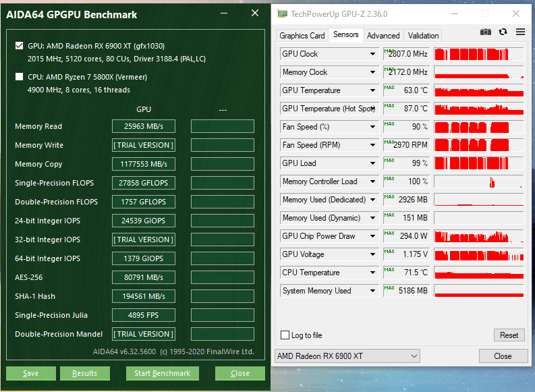The image size is (535, 392).
Task: Click the Memory Read result 25963 MB/s
Action: [144, 126]
